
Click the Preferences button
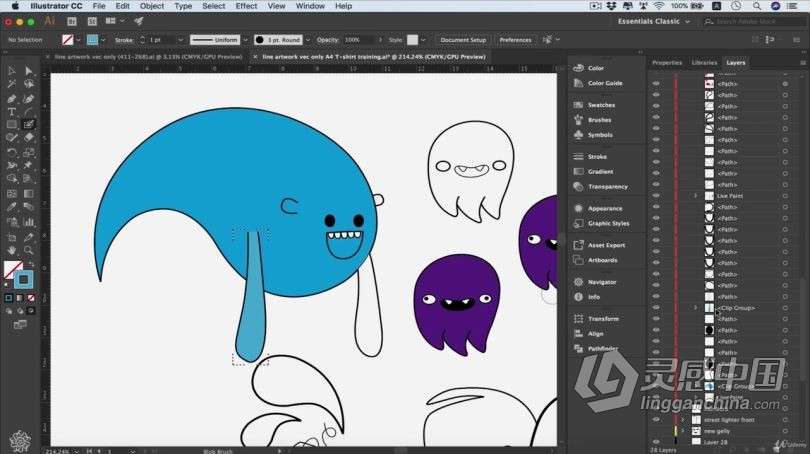pos(515,40)
